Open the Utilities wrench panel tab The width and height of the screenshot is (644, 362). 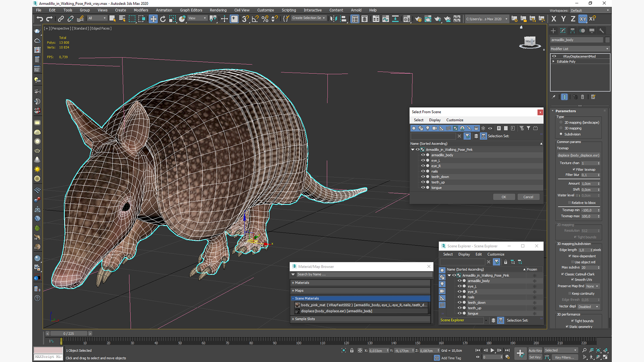coord(601,31)
